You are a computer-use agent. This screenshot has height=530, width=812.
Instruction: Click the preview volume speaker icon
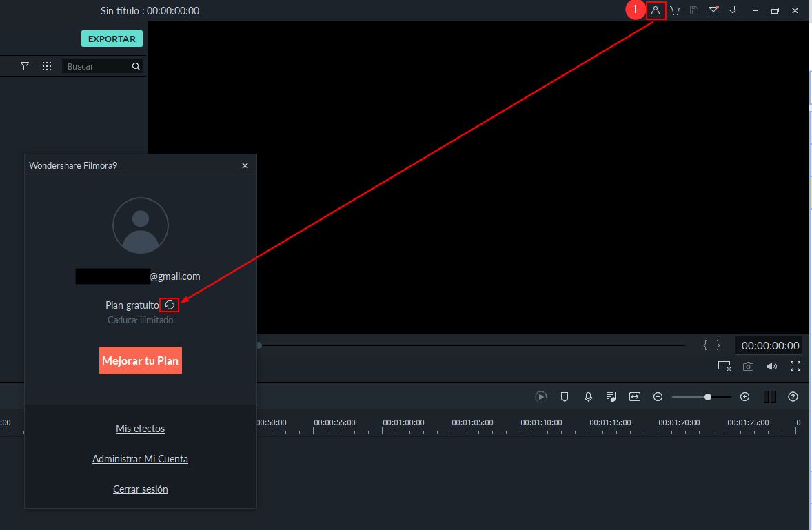pos(771,367)
